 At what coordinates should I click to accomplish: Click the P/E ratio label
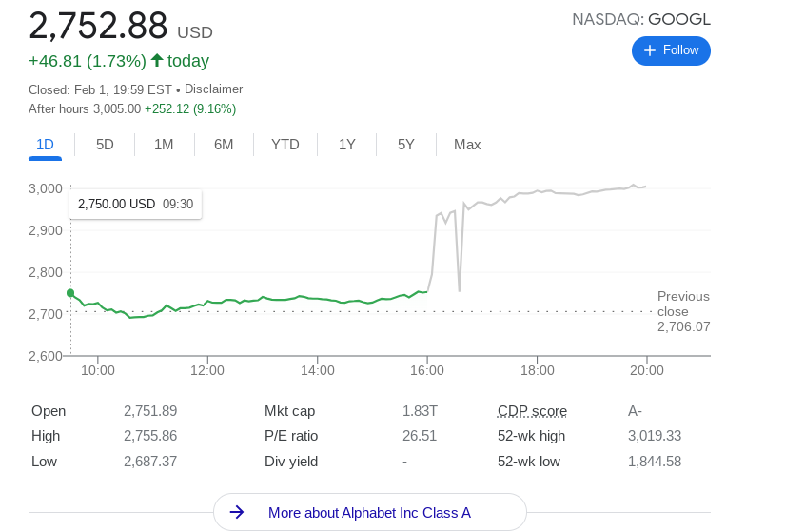[x=291, y=436]
